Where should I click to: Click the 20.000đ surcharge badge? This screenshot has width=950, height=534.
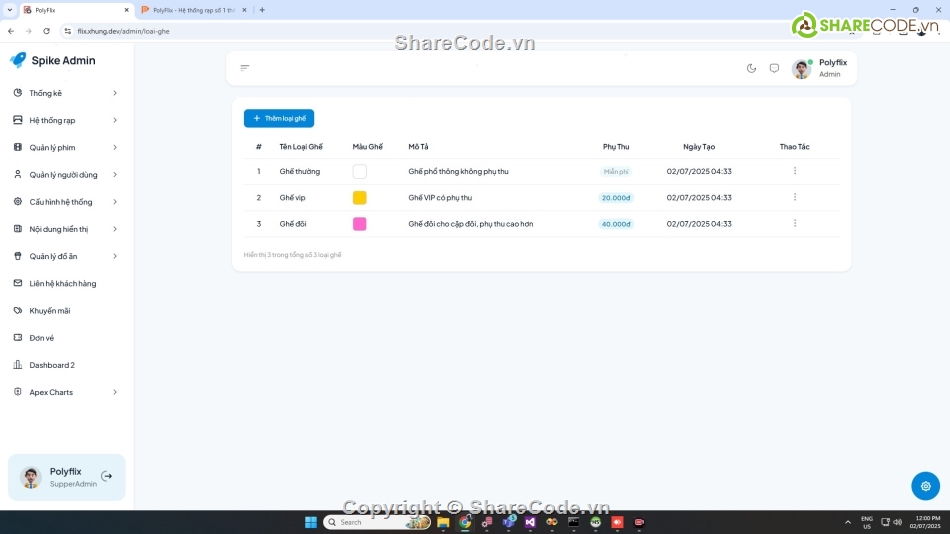616,198
